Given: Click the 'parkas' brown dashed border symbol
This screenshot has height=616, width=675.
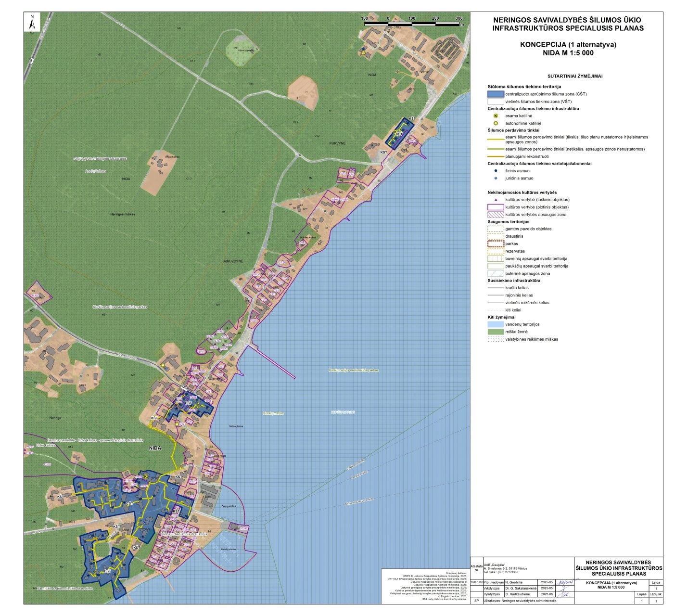Looking at the screenshot, I should 495,244.
